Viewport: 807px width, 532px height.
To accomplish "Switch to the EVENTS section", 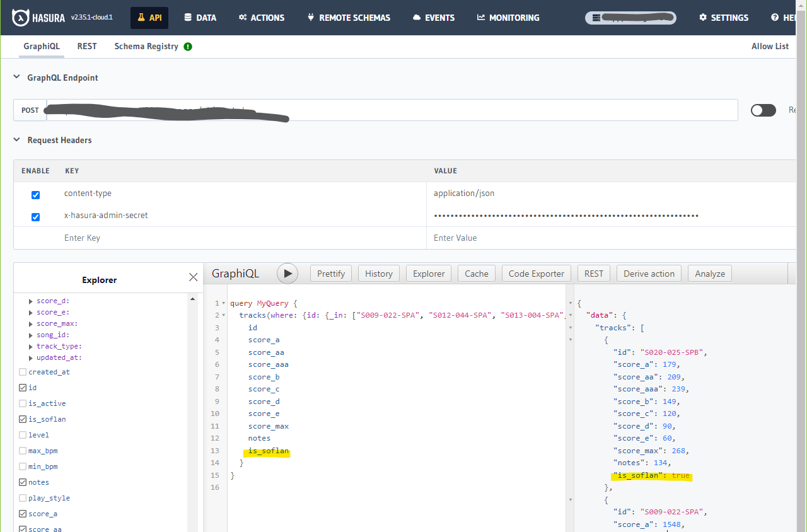I will tap(434, 18).
